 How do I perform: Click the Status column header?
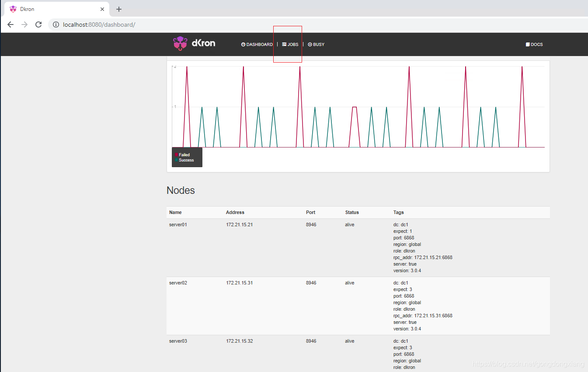click(352, 212)
